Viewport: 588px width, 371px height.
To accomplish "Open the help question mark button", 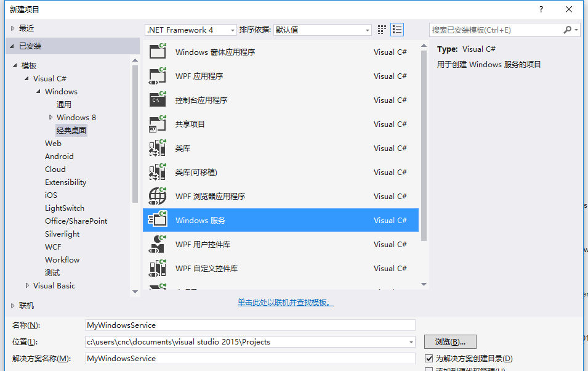I will tap(541, 9).
